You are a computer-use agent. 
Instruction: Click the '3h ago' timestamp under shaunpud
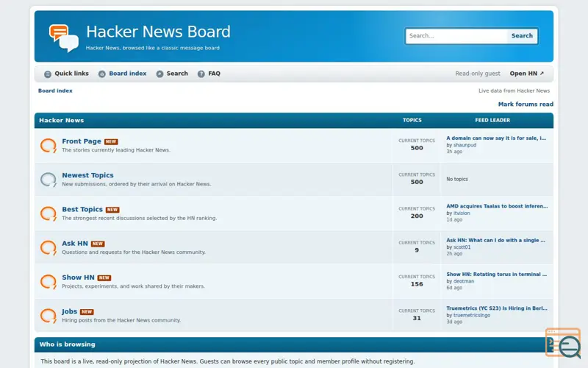454,152
